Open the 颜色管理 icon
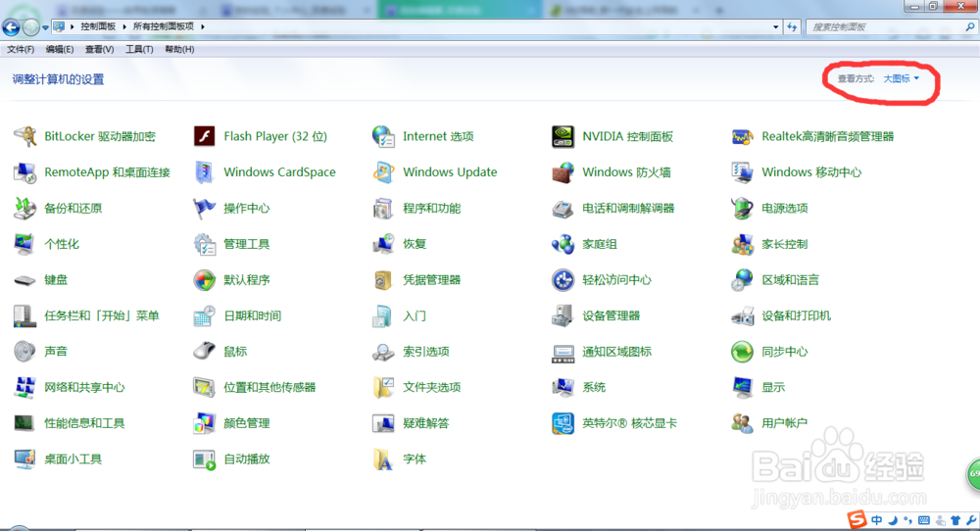 pyautogui.click(x=205, y=423)
